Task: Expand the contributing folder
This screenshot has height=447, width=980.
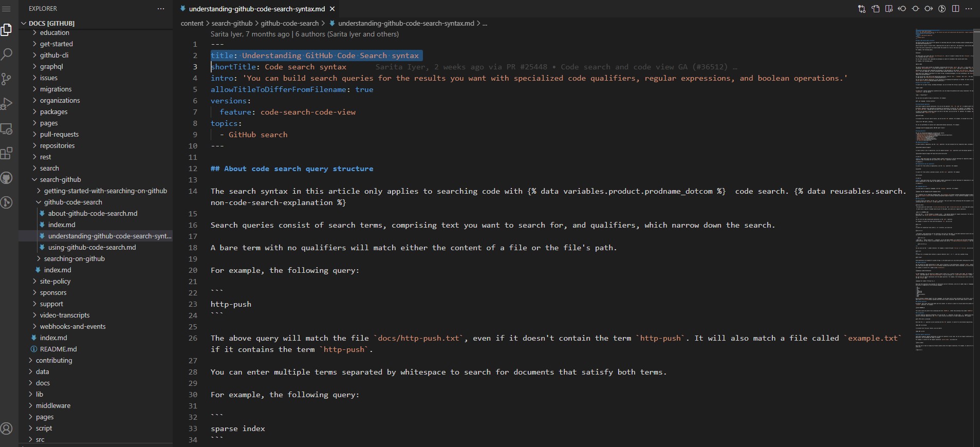Action: click(54, 360)
